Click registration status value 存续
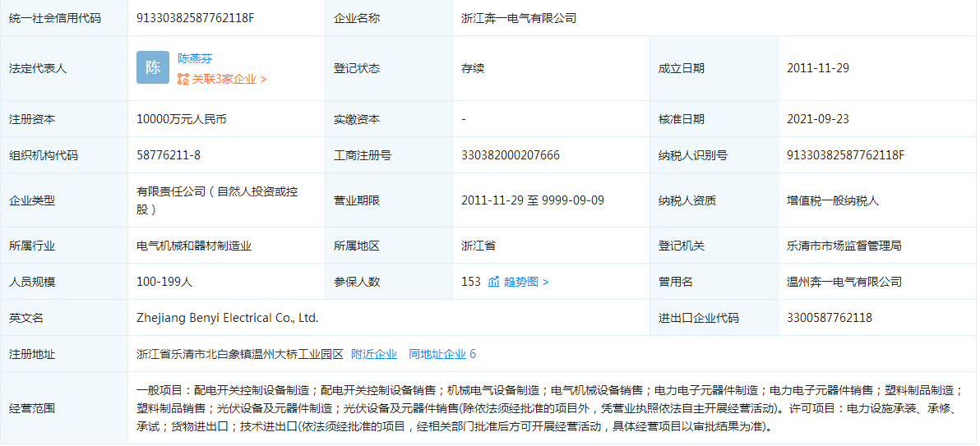The image size is (980, 446). click(x=473, y=68)
